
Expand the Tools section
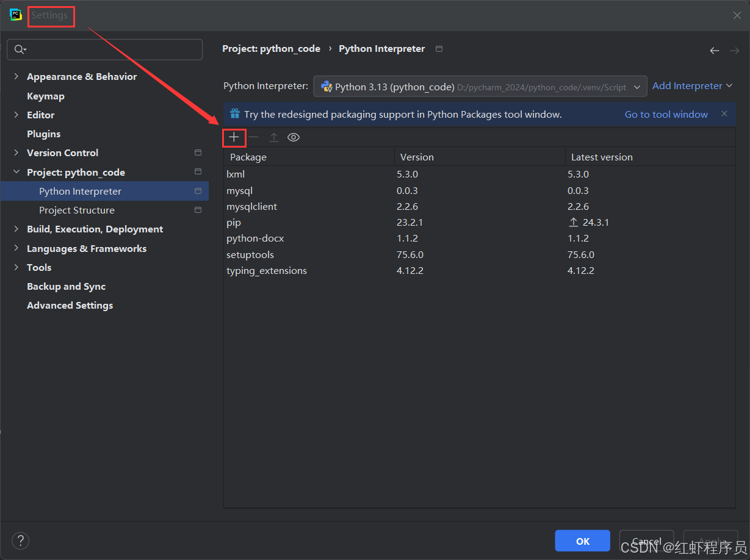coord(16,267)
